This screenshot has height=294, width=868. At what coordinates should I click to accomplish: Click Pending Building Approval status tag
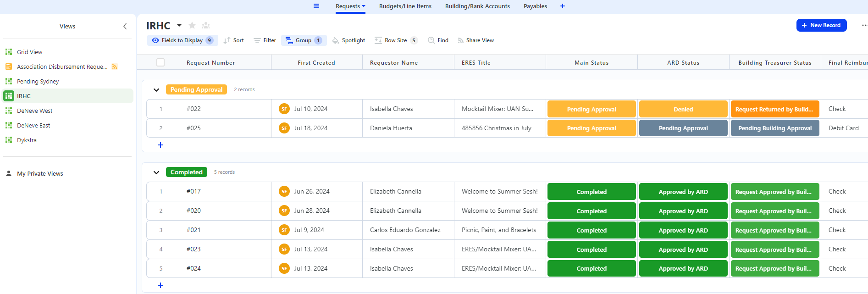pyautogui.click(x=775, y=128)
